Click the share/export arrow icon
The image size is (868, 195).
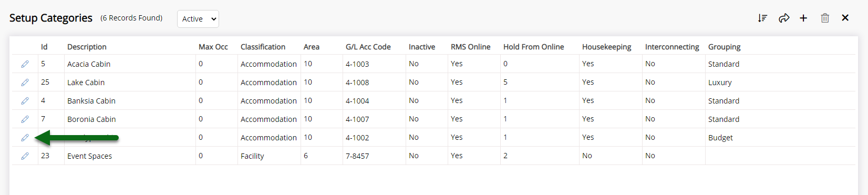pos(784,18)
